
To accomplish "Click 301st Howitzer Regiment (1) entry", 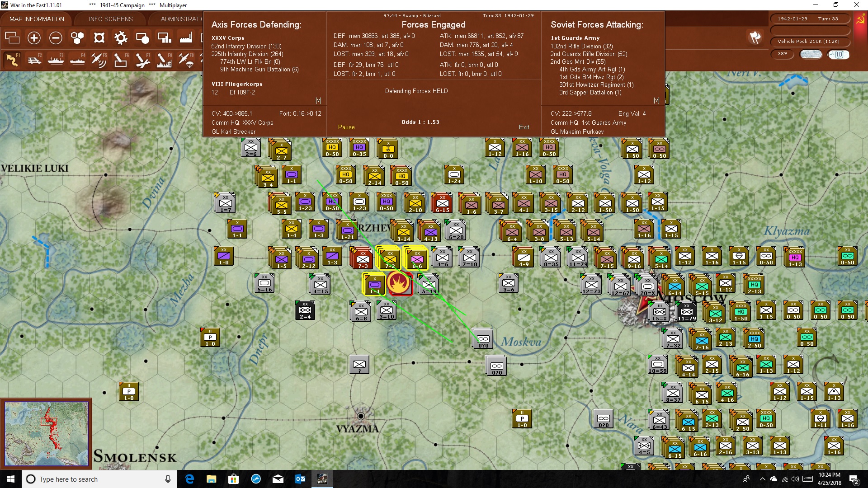I will [596, 84].
